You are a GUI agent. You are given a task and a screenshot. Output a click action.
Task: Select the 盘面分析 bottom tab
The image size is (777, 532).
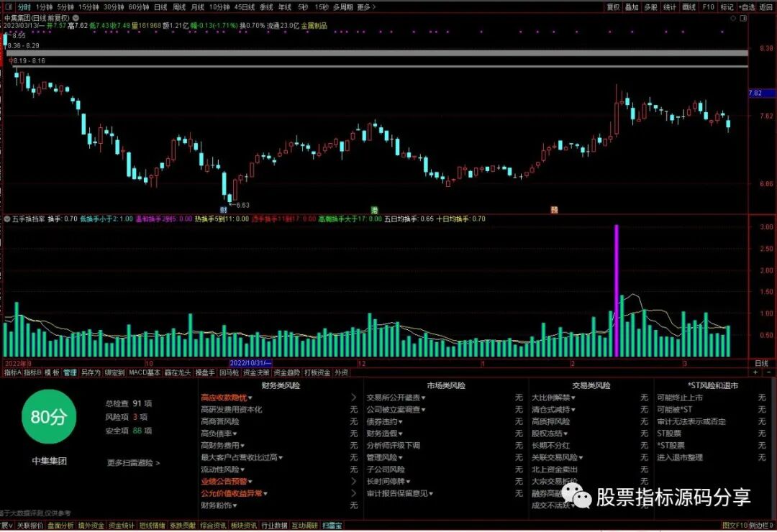coord(60,526)
